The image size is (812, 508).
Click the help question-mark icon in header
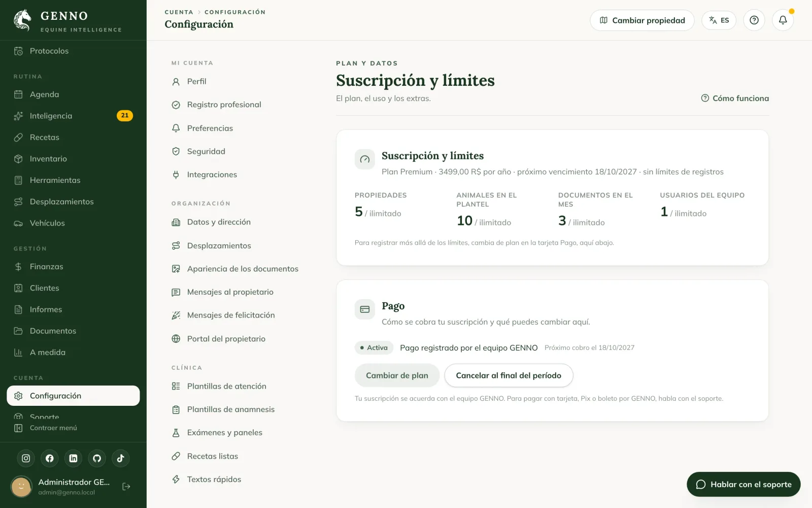(754, 20)
